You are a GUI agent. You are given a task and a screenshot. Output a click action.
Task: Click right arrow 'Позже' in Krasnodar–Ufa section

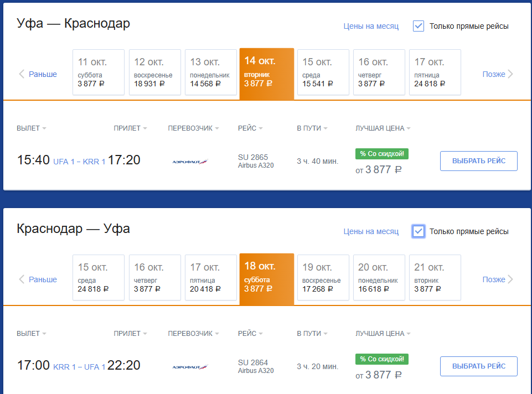pos(498,279)
